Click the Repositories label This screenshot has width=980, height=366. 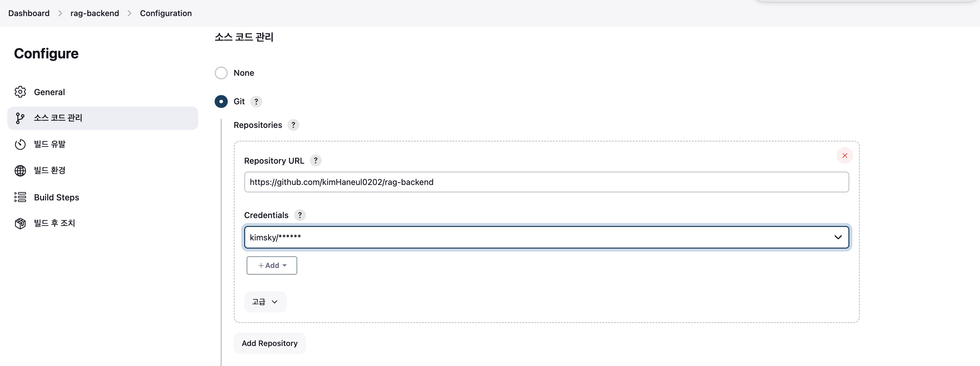pyautogui.click(x=258, y=125)
